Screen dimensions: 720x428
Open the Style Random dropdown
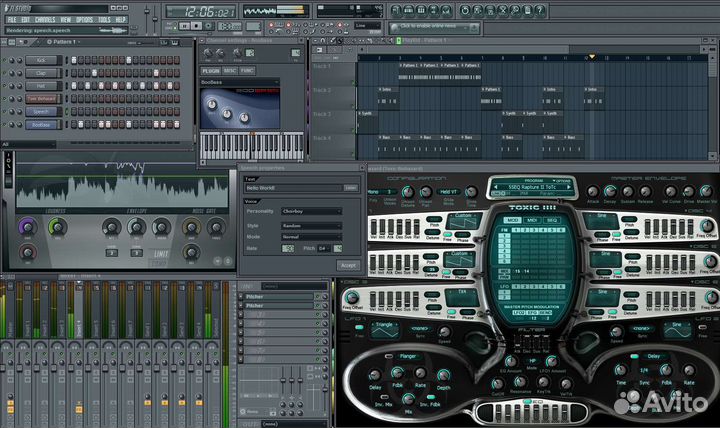pos(312,226)
